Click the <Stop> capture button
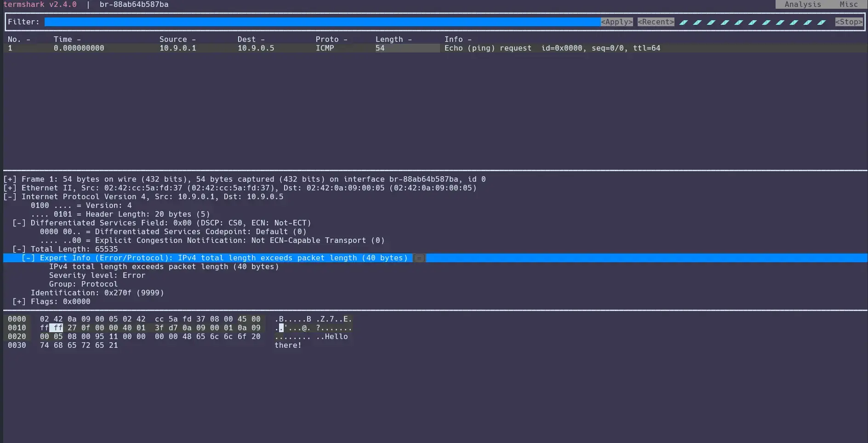This screenshot has height=443, width=868. pyautogui.click(x=849, y=22)
